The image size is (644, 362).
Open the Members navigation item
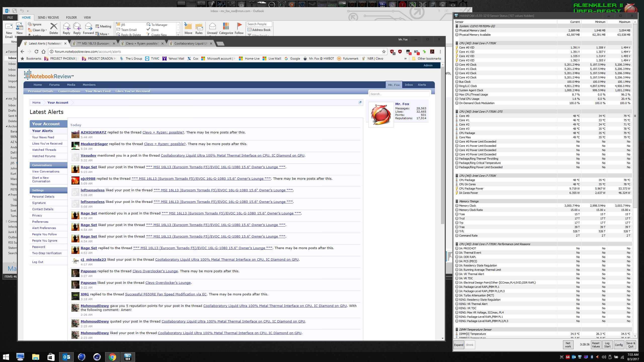(89, 85)
